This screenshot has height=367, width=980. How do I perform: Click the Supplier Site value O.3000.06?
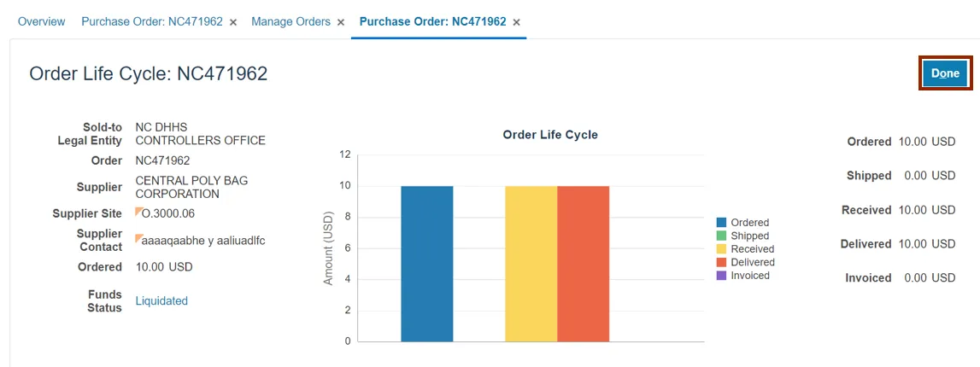(x=168, y=213)
